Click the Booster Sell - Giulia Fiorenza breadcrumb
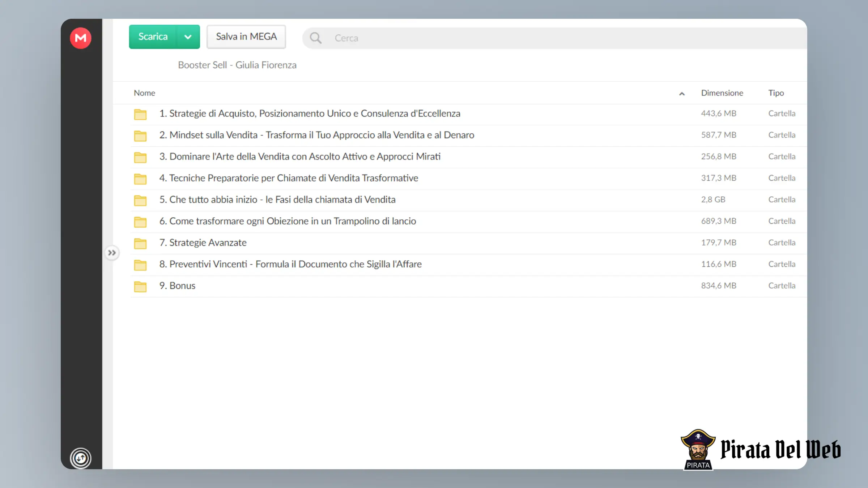This screenshot has height=488, width=868. coord(237,65)
